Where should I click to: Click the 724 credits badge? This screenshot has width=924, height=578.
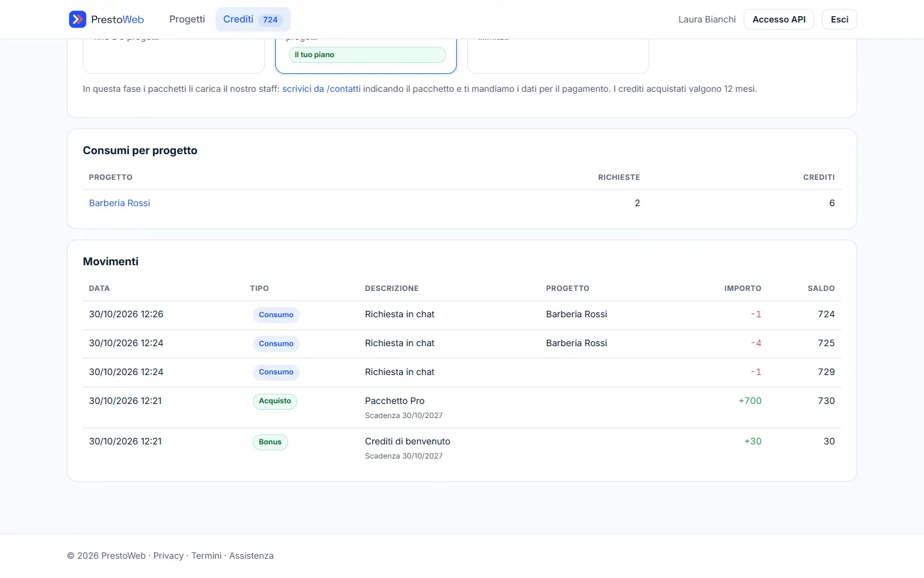click(270, 20)
